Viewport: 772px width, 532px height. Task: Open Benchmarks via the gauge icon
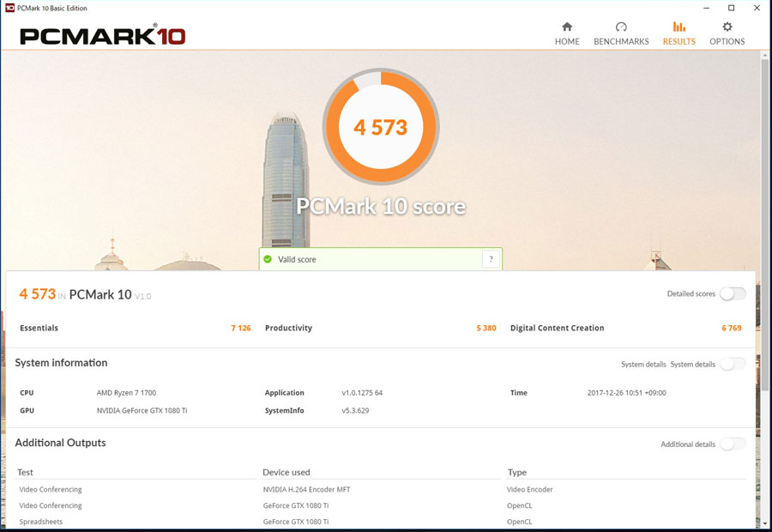coord(621,27)
